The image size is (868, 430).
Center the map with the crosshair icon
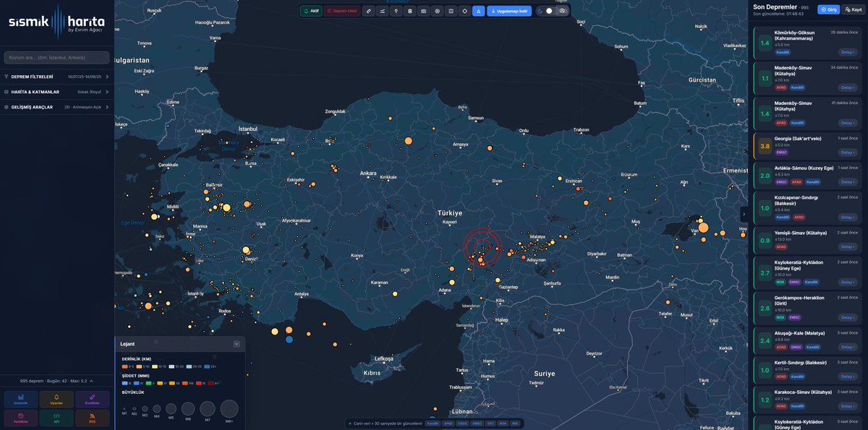[x=464, y=11]
